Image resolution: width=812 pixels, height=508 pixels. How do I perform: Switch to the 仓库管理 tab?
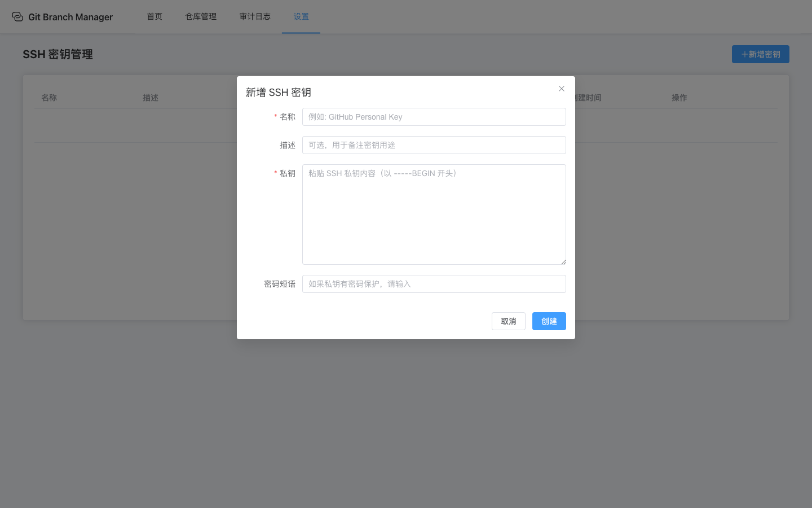pos(200,16)
